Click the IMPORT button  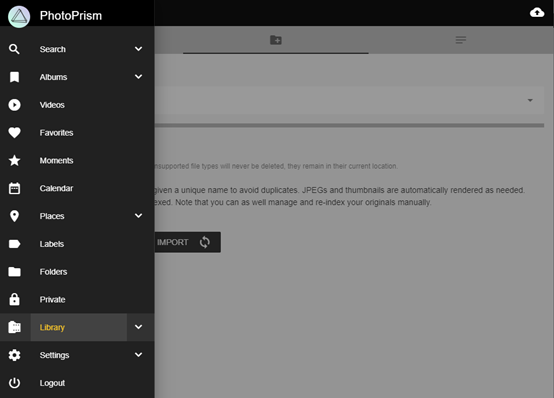187,242
